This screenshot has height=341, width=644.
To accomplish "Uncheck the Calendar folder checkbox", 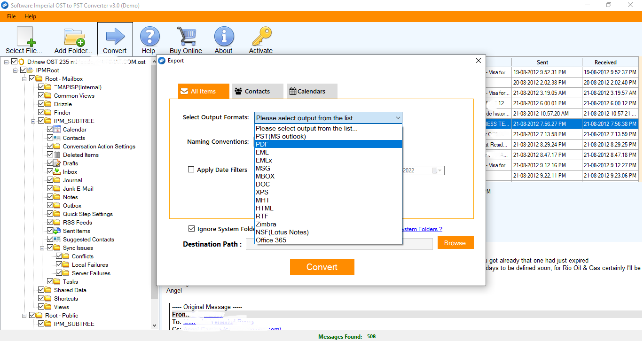I will (x=50, y=130).
